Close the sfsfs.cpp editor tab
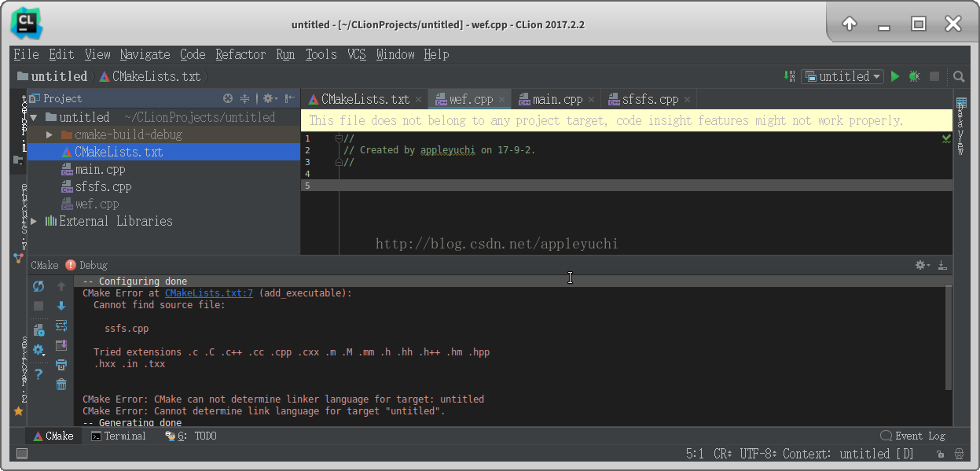 (688, 100)
